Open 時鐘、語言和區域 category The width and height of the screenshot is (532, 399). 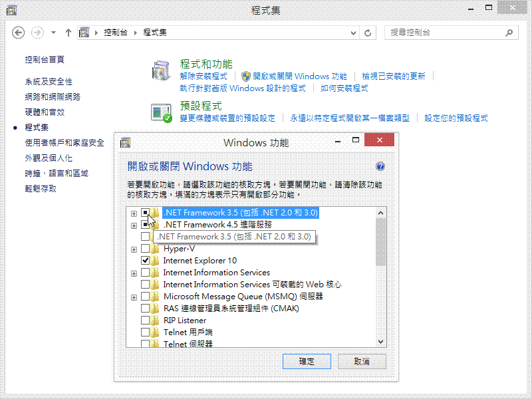point(57,174)
